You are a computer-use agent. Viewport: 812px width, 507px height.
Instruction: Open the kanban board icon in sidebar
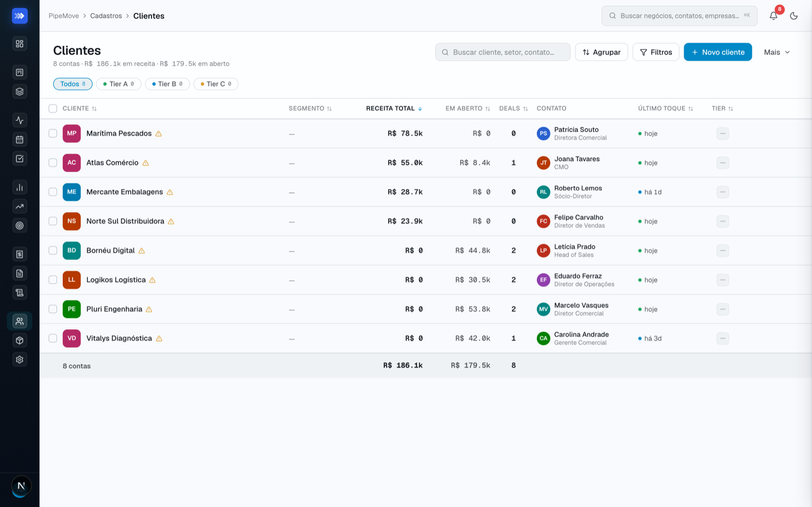19,72
